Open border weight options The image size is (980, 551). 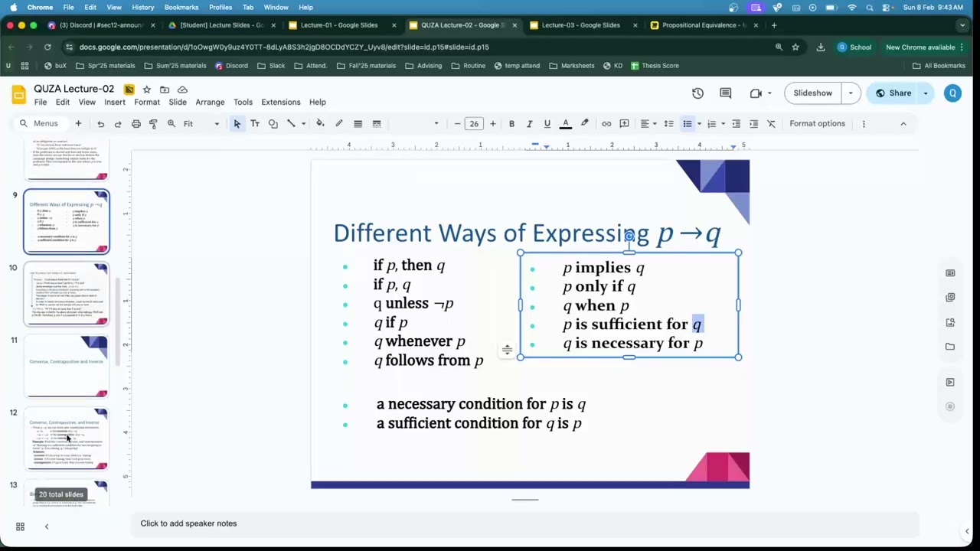pyautogui.click(x=358, y=123)
